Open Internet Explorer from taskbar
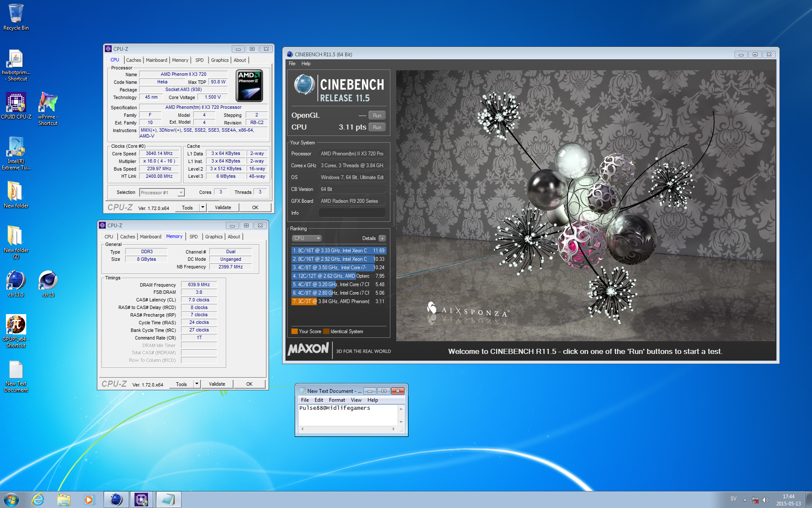Screen dimensions: 812x508 pyautogui.click(x=38, y=500)
